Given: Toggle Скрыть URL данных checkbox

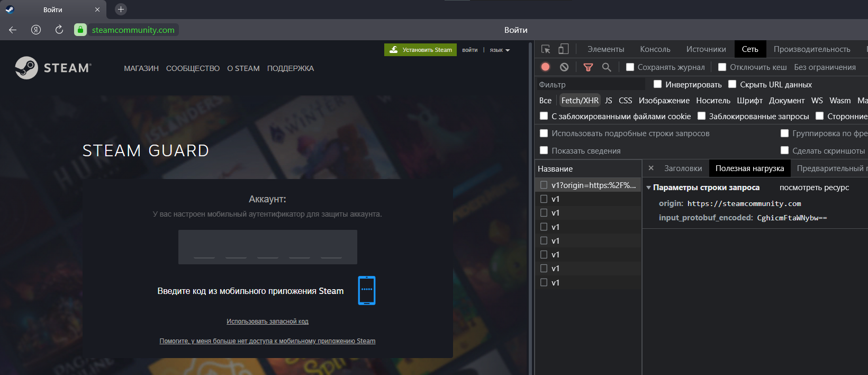Looking at the screenshot, I should click(732, 84).
